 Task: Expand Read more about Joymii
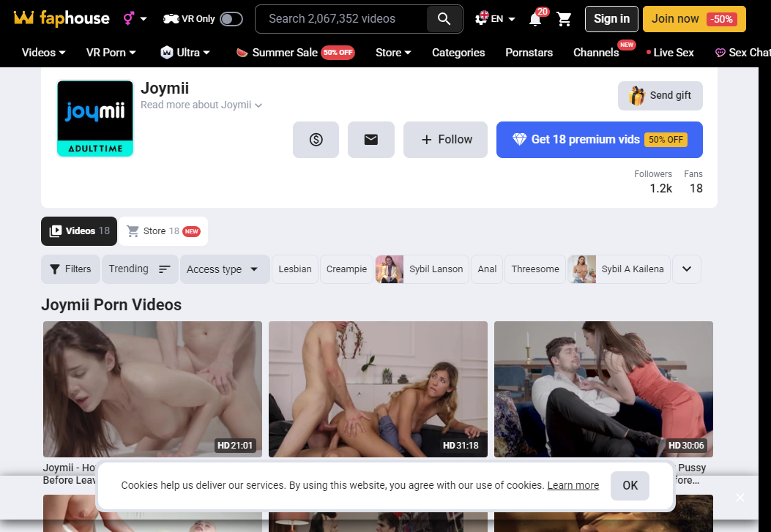tap(201, 105)
